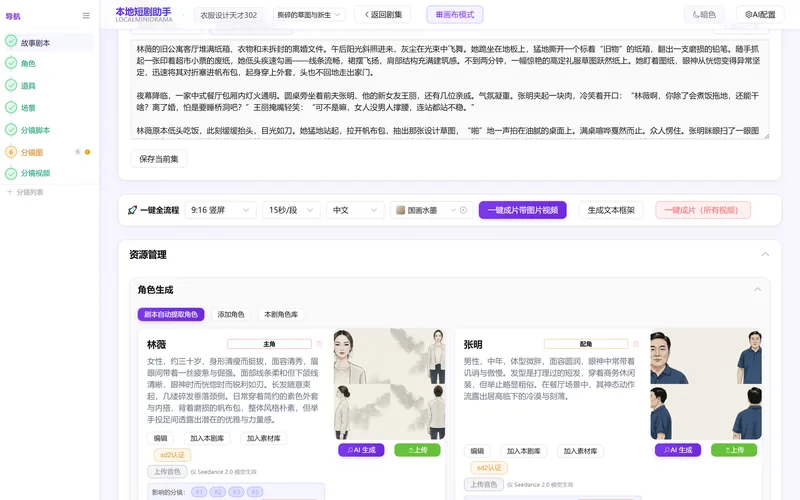Go to the 分镜视频 navigation step
This screenshot has width=800, height=500.
coord(35,173)
